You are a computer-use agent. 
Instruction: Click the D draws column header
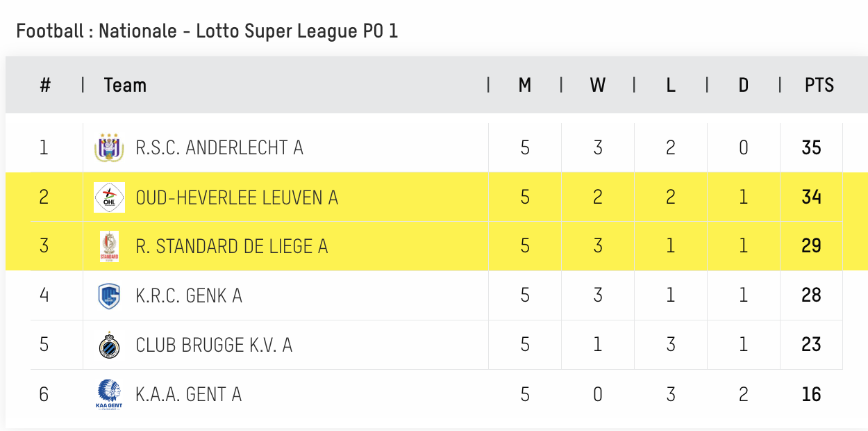pyautogui.click(x=744, y=86)
